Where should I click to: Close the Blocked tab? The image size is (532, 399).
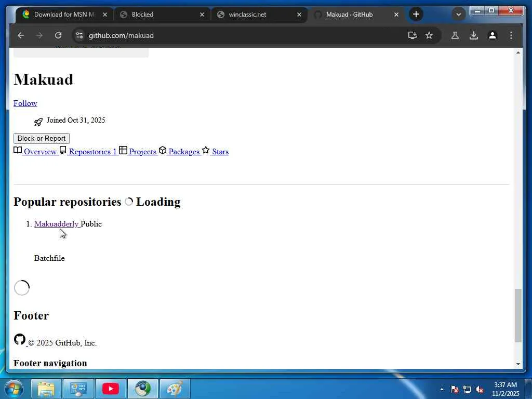point(202,15)
